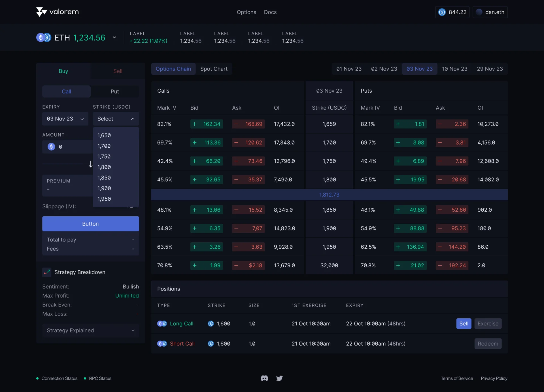This screenshot has height=392, width=544.
Task: Open the Discord icon in the footer
Action: coord(264,378)
